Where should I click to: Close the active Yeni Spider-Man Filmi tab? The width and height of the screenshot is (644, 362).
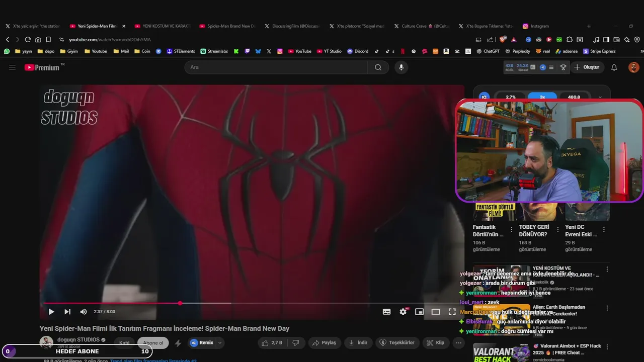(124, 26)
